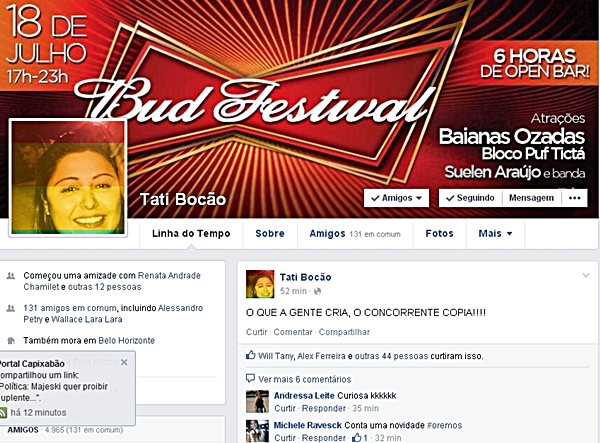
Task: Click the friends icon beside Começou uma amizade
Action: pos(11,276)
